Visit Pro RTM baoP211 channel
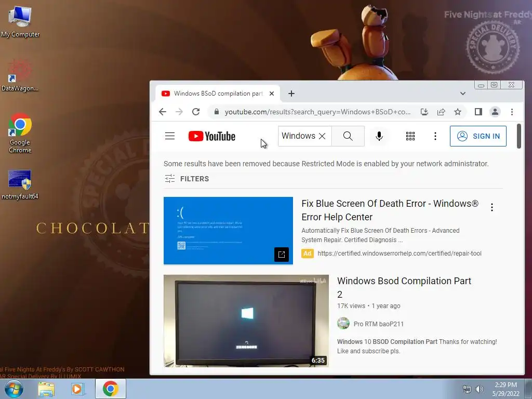The height and width of the screenshot is (399, 532). (x=379, y=324)
